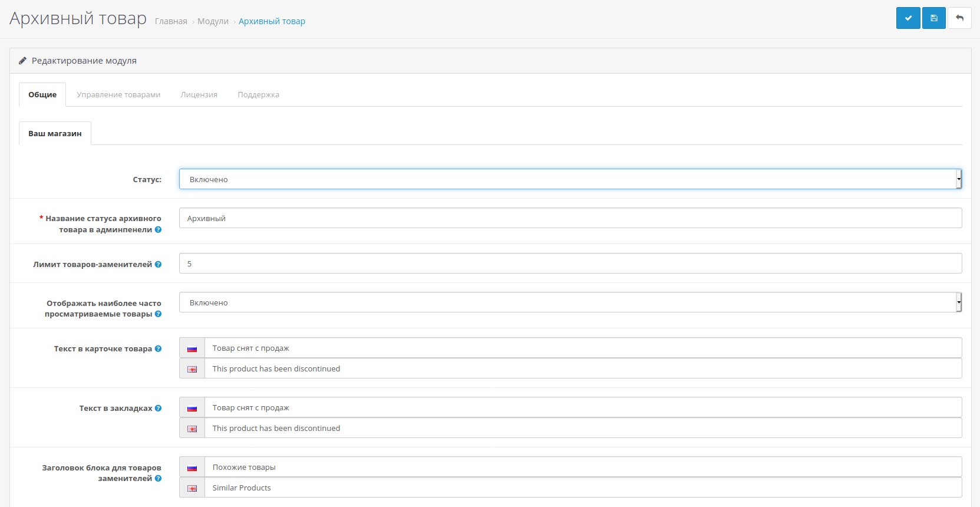The width and height of the screenshot is (980, 507).
Task: Select the Ваш магазин store tab
Action: click(55, 134)
